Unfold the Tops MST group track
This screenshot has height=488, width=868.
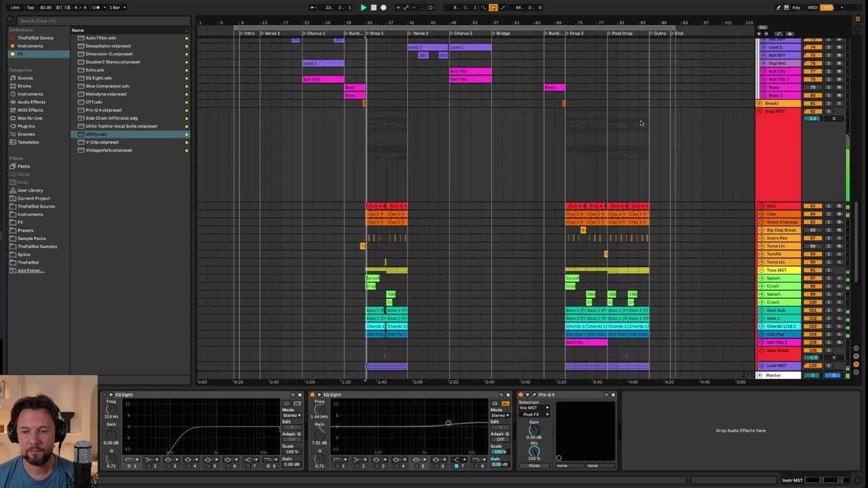[761, 270]
